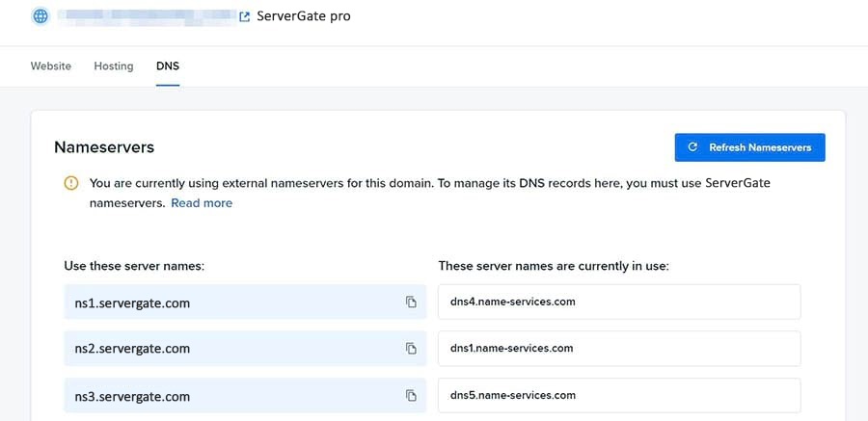Click the globe icon beside the domain name

click(41, 16)
